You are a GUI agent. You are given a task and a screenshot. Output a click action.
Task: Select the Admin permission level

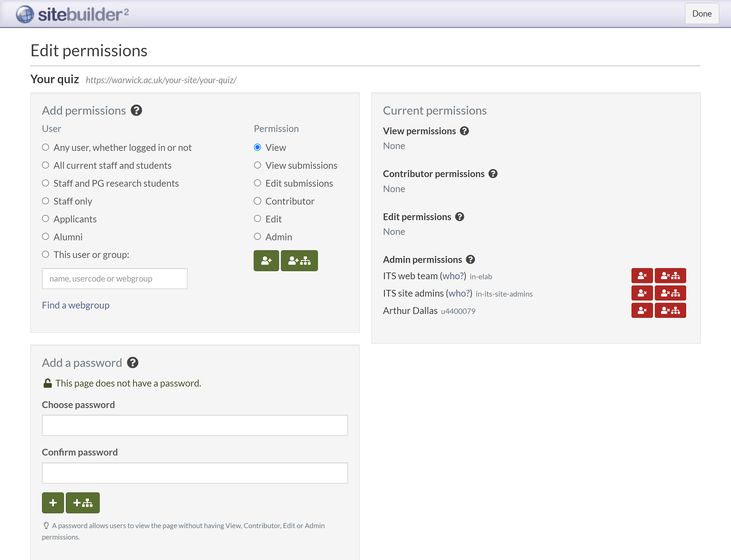(257, 236)
